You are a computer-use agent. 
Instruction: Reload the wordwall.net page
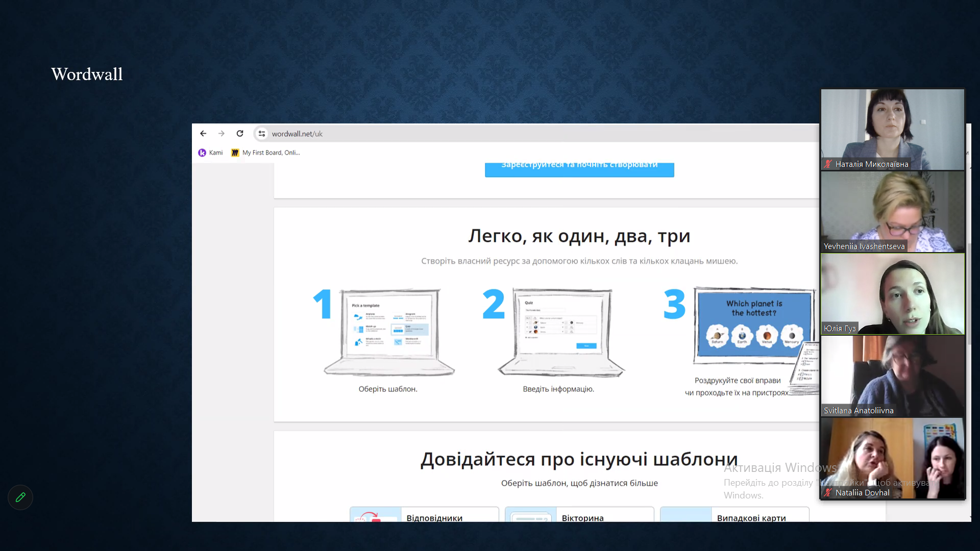[x=240, y=134]
